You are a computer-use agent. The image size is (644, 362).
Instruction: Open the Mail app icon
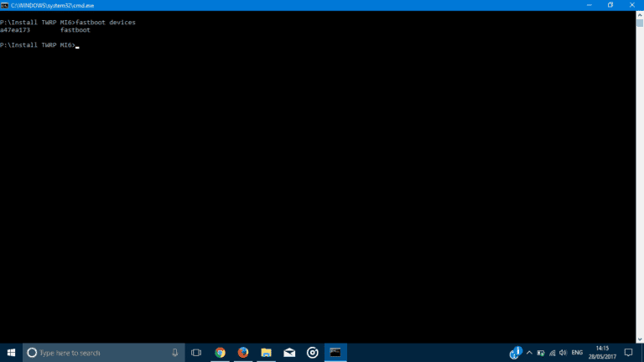point(289,353)
